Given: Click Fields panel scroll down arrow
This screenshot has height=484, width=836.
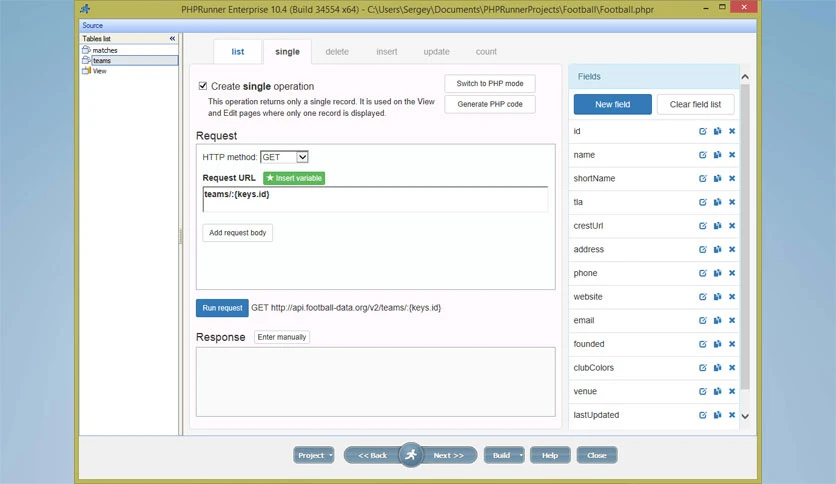Looking at the screenshot, I should [745, 416].
